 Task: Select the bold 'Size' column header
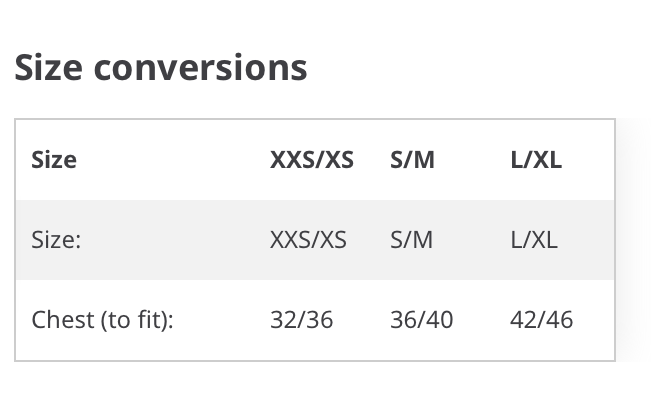[54, 160]
